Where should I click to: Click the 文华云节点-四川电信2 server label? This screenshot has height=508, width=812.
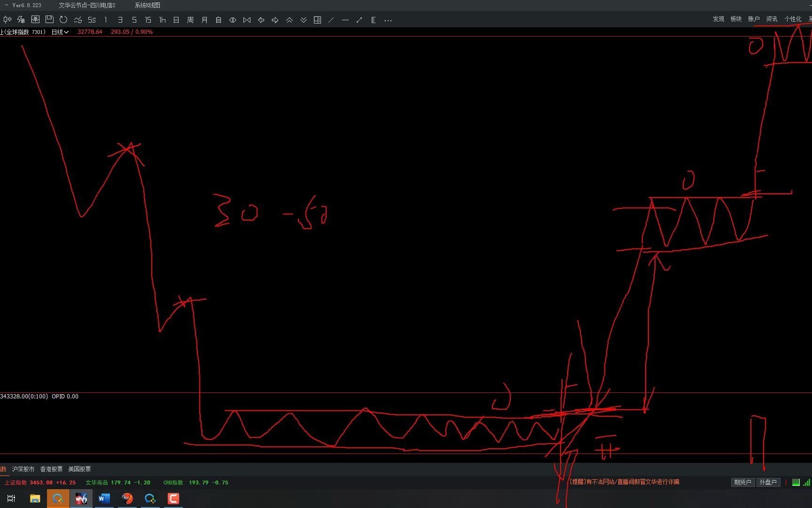point(87,5)
